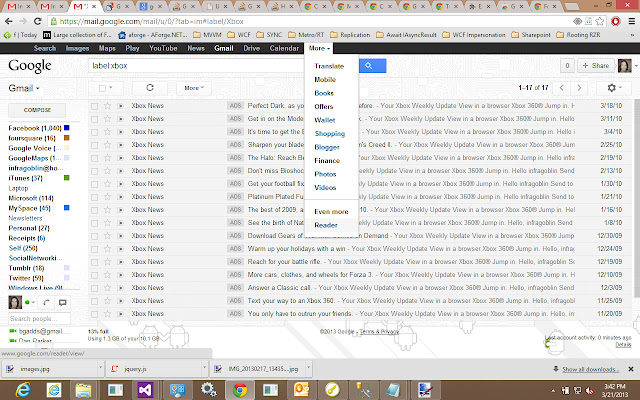Open File Explorer folder in taskbar
The width and height of the screenshot is (640, 400).
[83, 390]
